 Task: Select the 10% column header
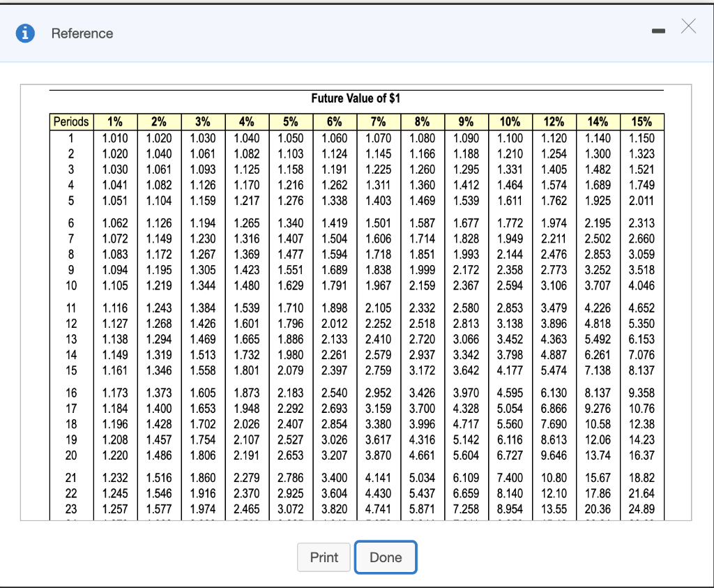[510, 121]
